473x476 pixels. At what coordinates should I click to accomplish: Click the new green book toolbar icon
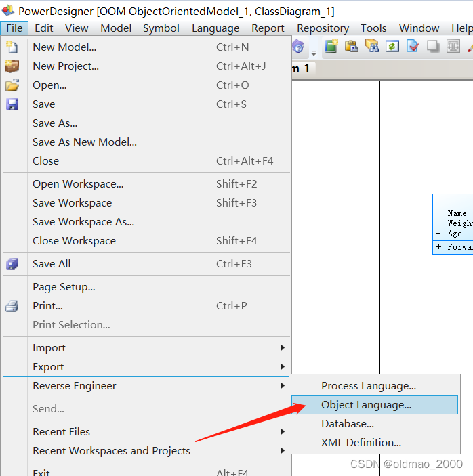coord(331,47)
